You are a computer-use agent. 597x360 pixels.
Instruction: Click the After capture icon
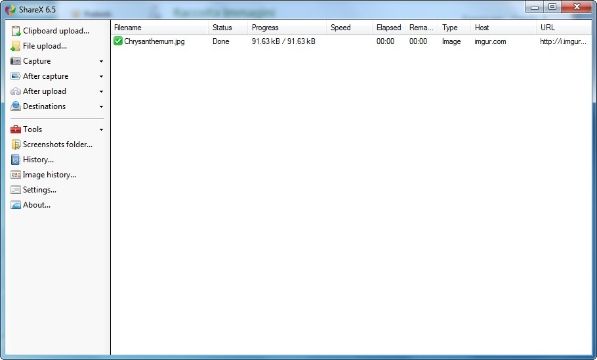pyautogui.click(x=16, y=76)
